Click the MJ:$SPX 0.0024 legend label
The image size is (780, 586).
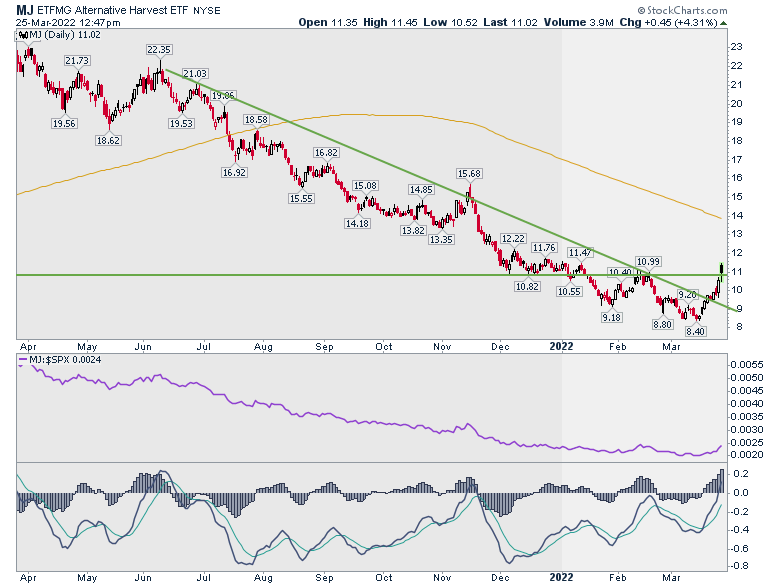point(65,359)
